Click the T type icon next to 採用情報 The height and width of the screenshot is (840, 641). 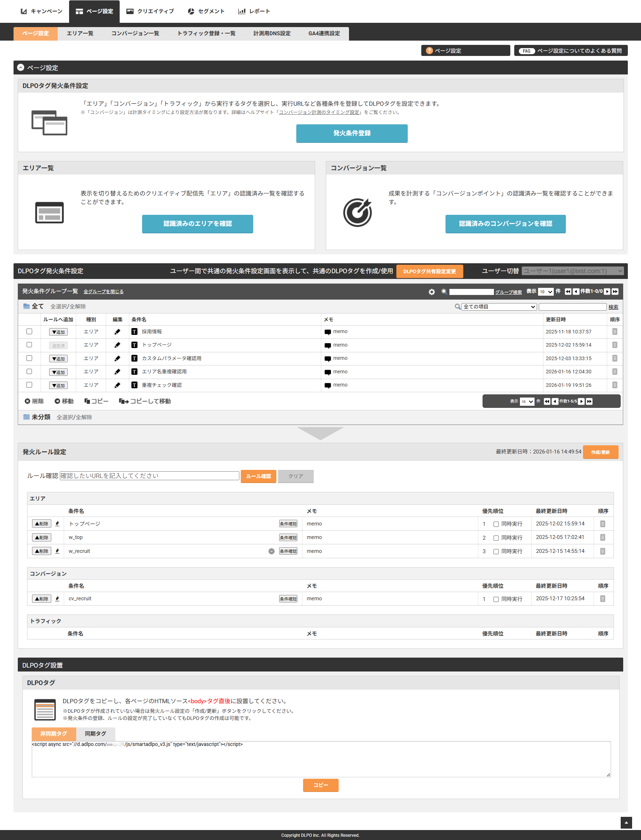pos(134,332)
